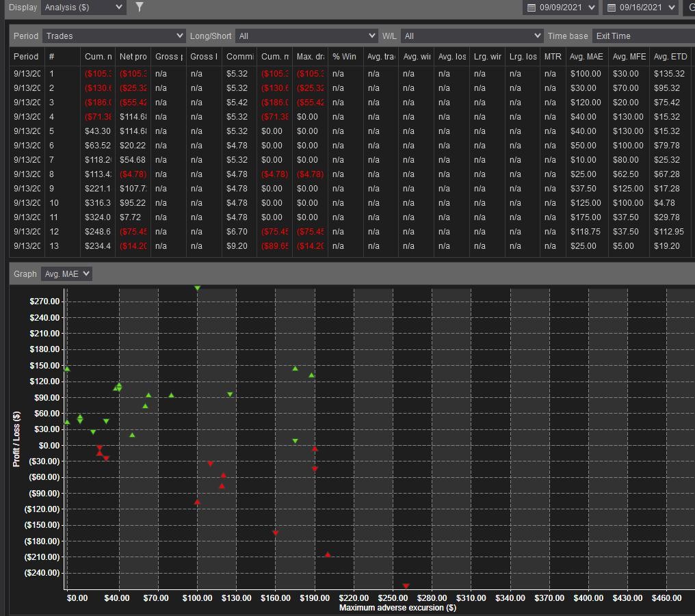This screenshot has width=695, height=616.
Task: Expand the 09/09/2021 start date picker
Action: [x=591, y=8]
